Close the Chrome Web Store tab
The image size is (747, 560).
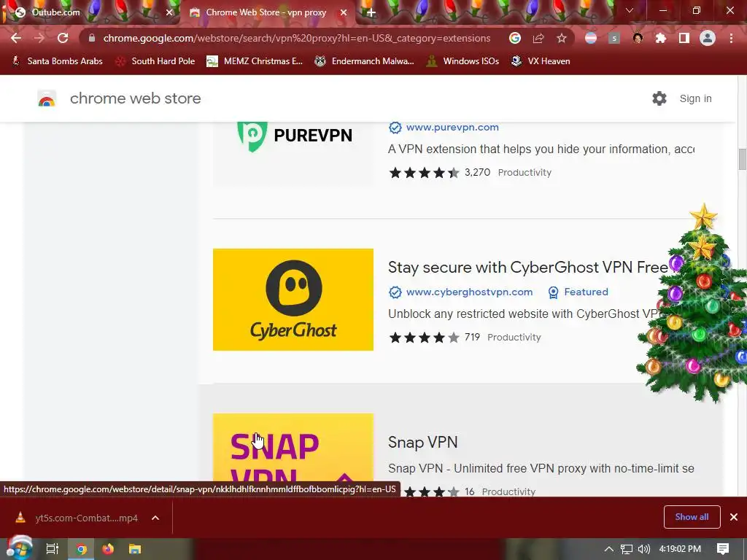point(344,13)
